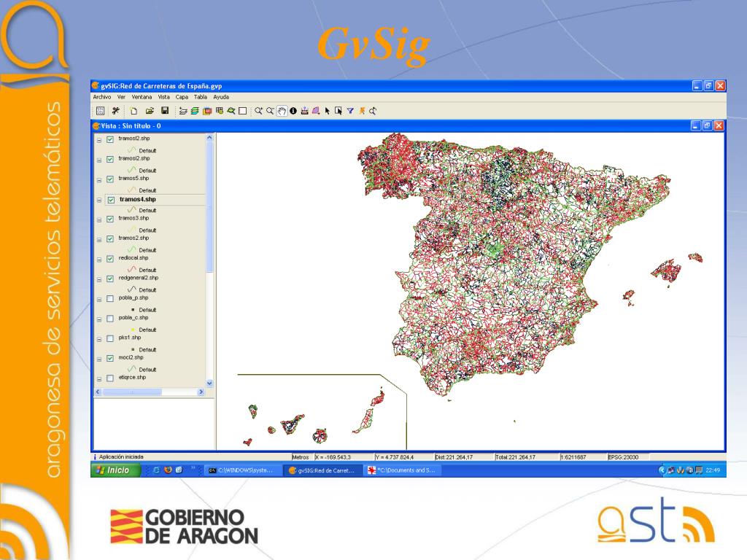Save the project with the floppy icon

(165, 111)
